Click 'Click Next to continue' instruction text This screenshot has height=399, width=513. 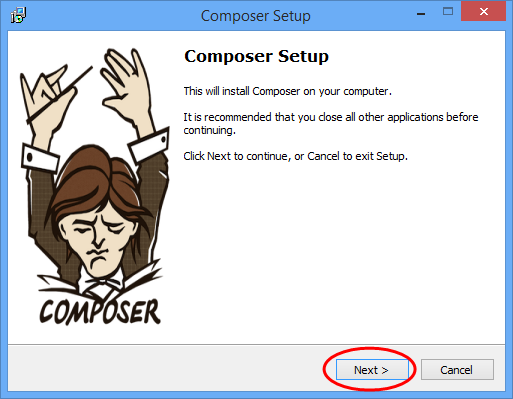[x=296, y=156]
